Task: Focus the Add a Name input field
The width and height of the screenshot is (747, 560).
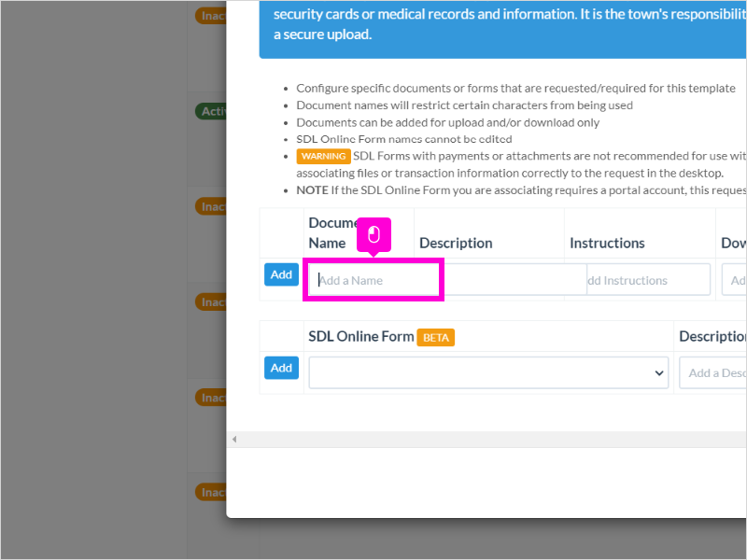Action: point(374,280)
